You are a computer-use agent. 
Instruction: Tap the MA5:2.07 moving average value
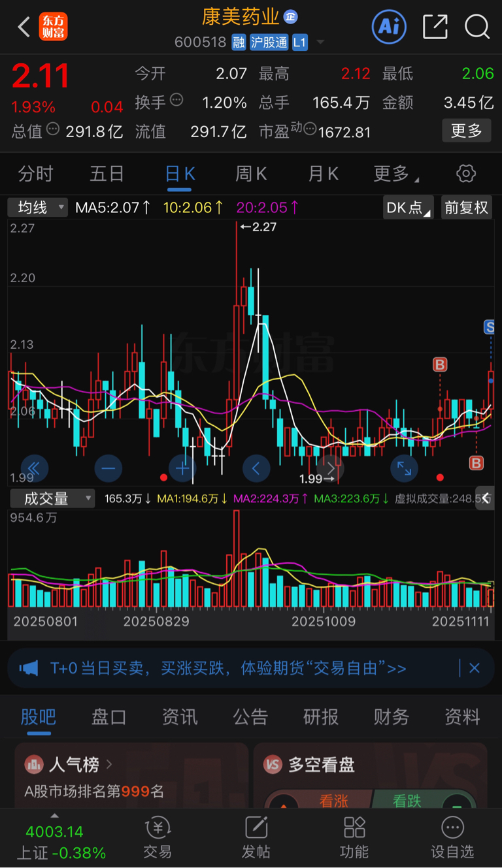(112, 208)
